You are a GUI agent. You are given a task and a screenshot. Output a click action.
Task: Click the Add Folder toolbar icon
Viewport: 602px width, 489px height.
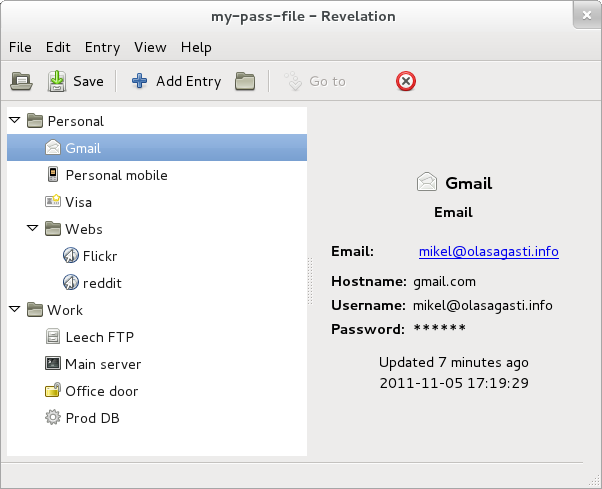point(245,81)
